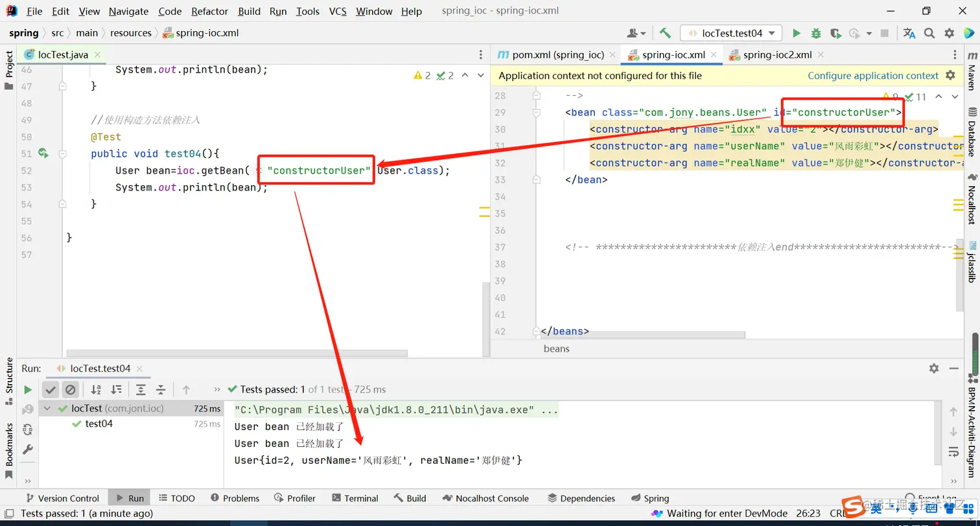
Task: Open the run configuration dropdown IocTest.test04
Action: (730, 33)
